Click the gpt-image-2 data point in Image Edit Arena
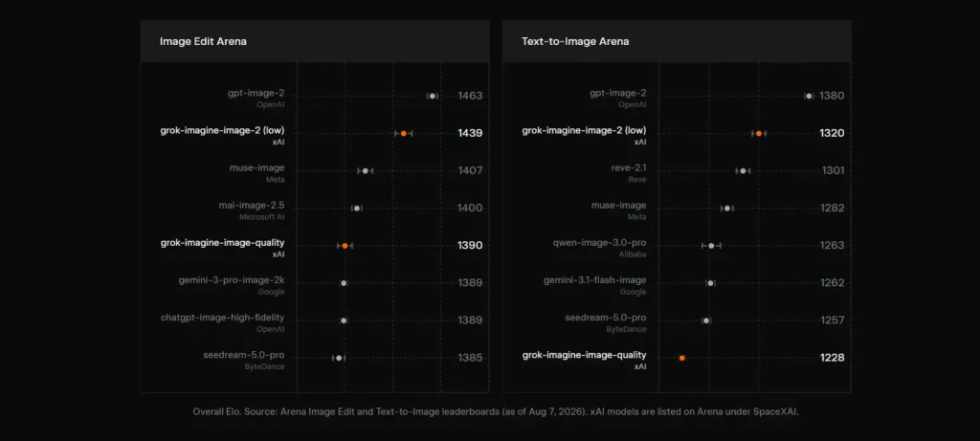Screen dimensions: 980x441 coord(432,96)
